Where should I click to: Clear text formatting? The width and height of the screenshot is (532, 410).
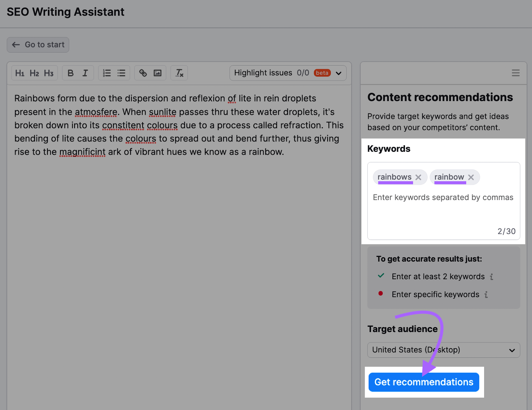tap(179, 73)
